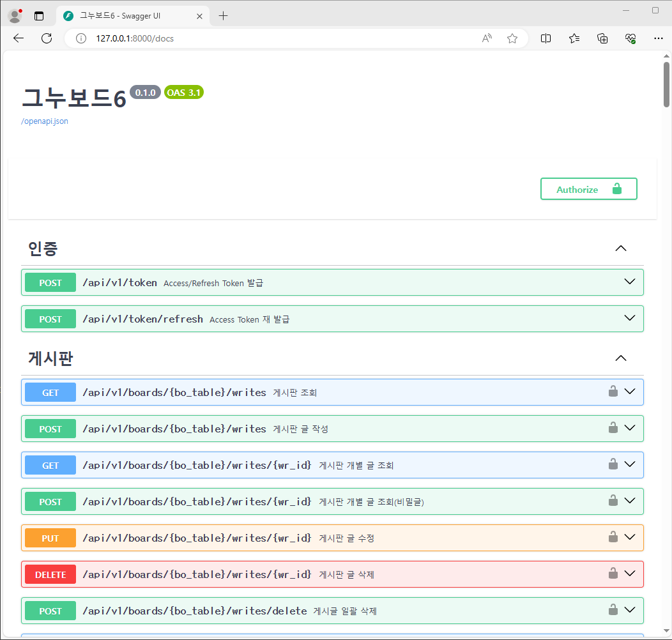Open the /openapi.json link

[x=45, y=121]
